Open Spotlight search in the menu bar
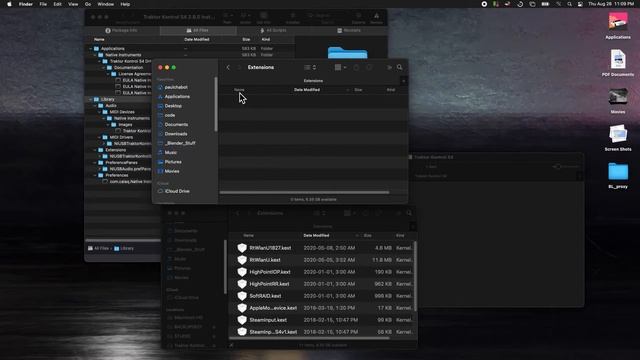This screenshot has width=640, height=360. (x=569, y=4)
